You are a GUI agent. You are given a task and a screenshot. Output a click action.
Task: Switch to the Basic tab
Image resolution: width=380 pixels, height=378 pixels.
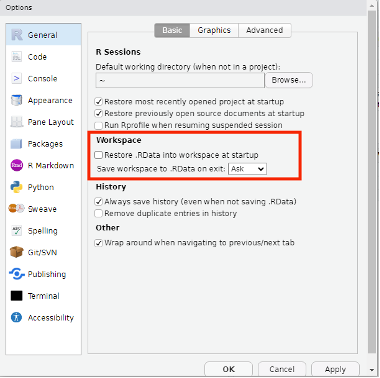172,30
